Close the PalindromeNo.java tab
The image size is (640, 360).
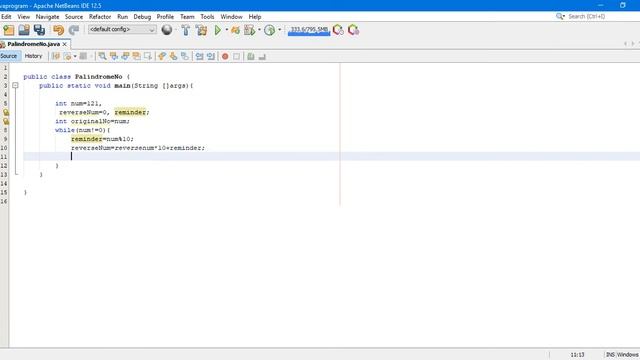click(x=64, y=44)
